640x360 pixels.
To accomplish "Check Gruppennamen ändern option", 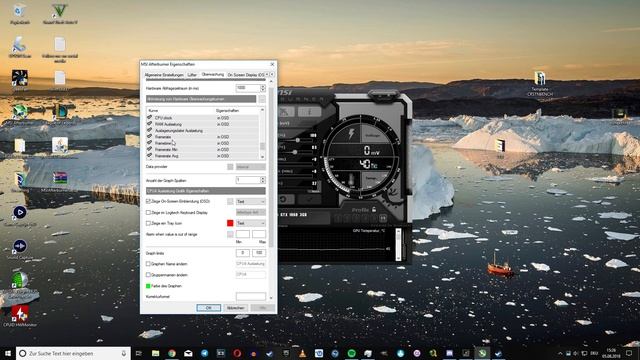I will [148, 275].
